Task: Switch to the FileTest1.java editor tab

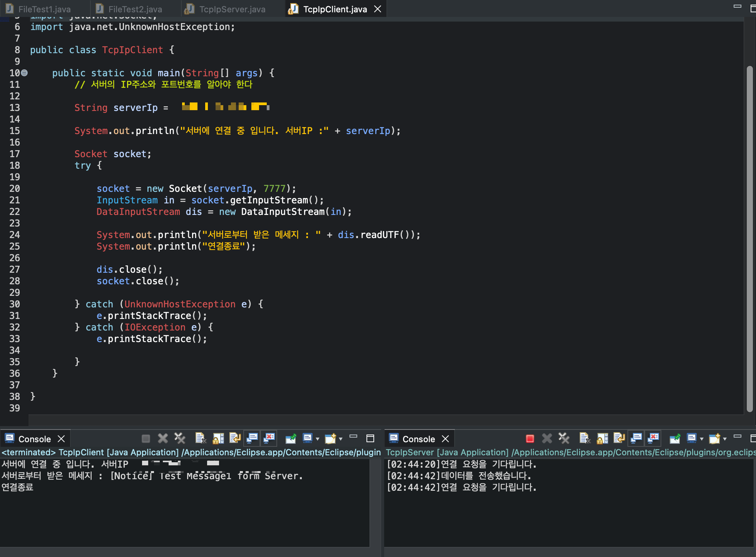Action: pos(44,9)
